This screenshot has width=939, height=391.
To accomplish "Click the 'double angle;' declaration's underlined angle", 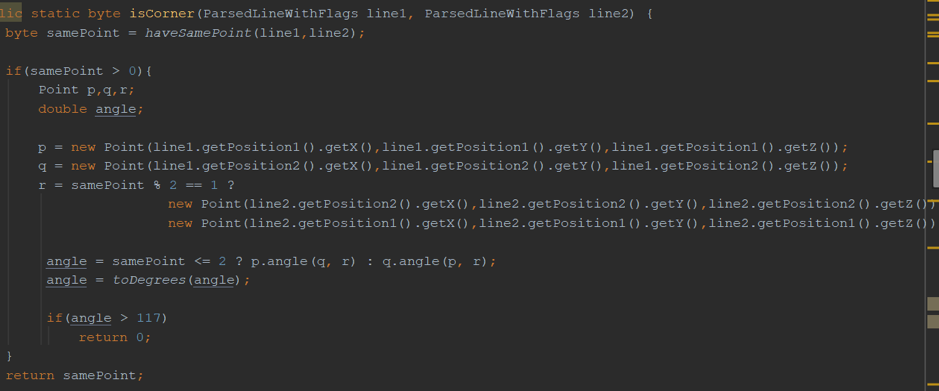I will click(x=116, y=110).
